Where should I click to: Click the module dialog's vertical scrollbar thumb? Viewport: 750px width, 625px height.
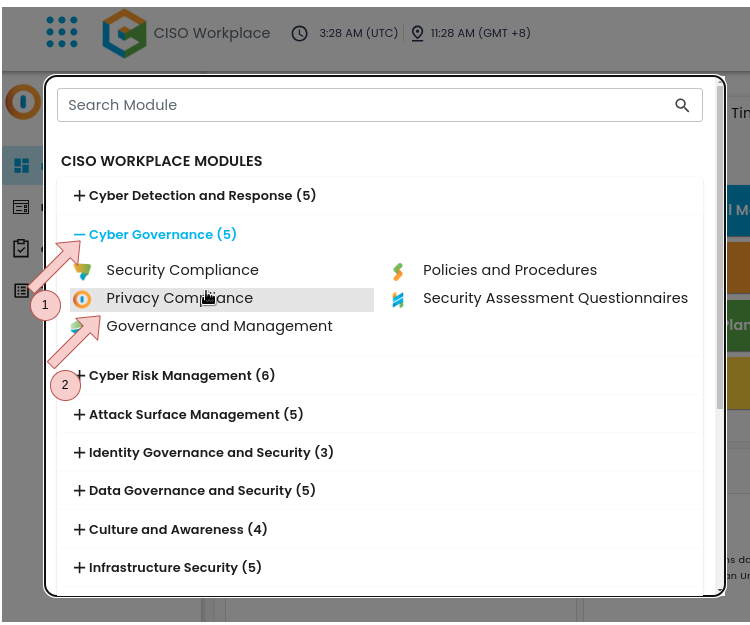point(720,249)
